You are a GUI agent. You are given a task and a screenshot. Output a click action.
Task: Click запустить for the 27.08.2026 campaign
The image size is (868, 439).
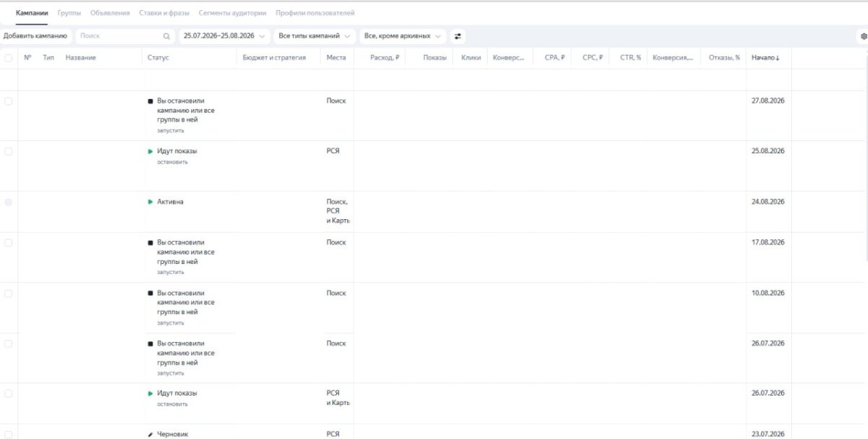171,131
